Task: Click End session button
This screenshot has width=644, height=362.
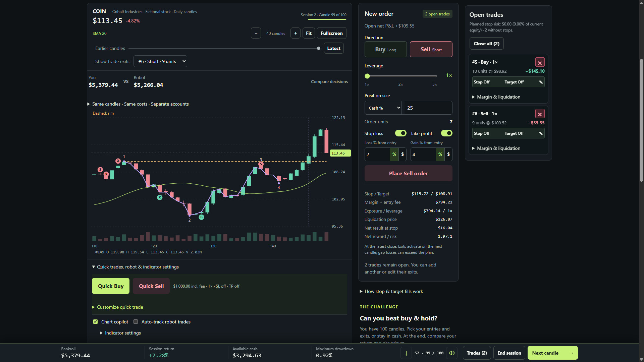Action: pyautogui.click(x=509, y=353)
